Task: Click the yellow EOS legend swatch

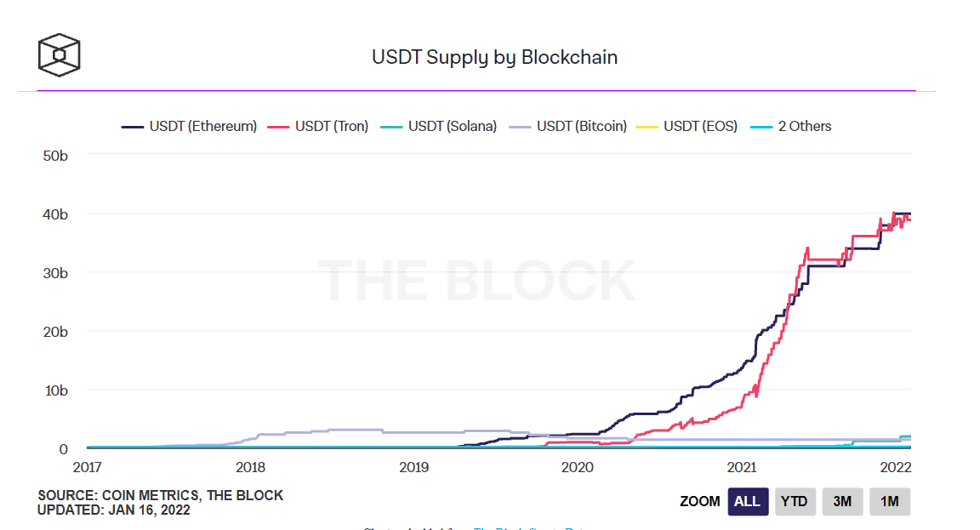Action: pyautogui.click(x=647, y=127)
